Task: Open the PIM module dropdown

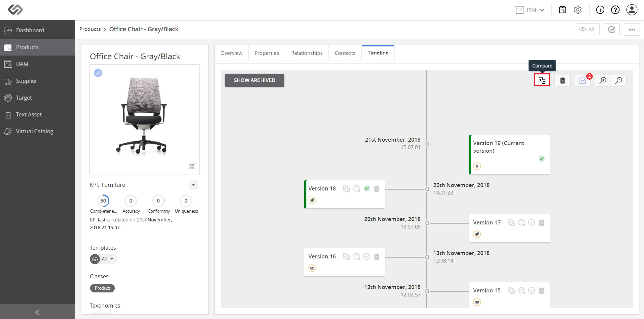Action: 530,10
